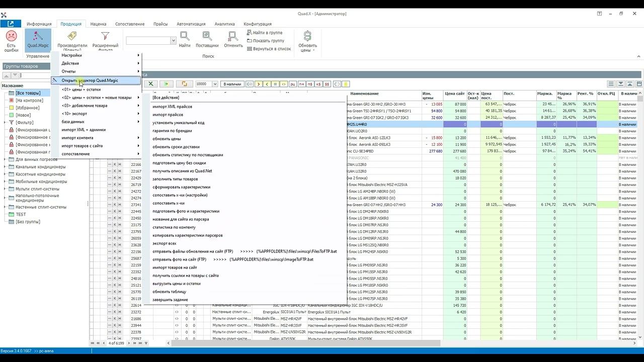This screenshot has height=362, width=644.
Task: Switch to the Прайсы ribbon tab
Action: pos(160,24)
